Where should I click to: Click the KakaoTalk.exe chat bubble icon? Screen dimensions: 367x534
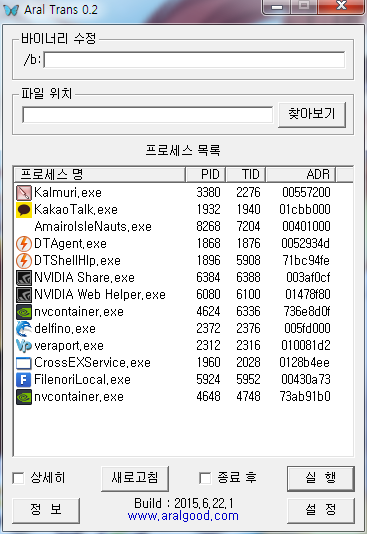pyautogui.click(x=23, y=210)
